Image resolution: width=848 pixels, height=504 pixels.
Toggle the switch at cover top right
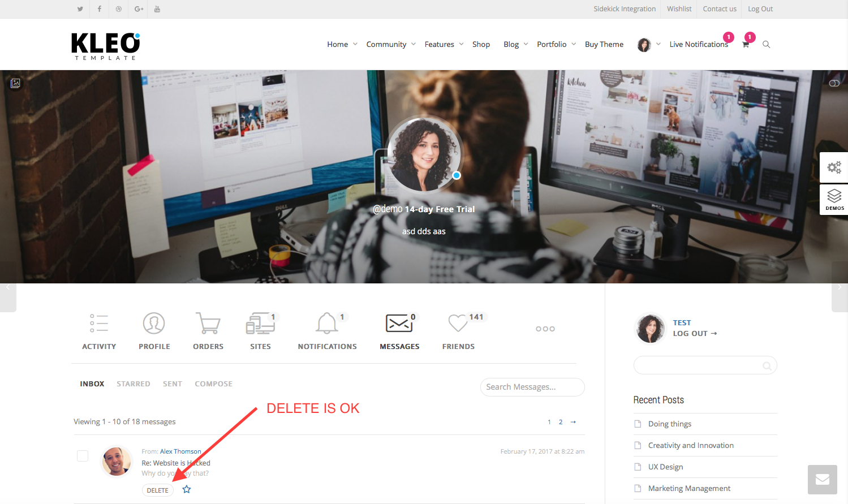[834, 83]
